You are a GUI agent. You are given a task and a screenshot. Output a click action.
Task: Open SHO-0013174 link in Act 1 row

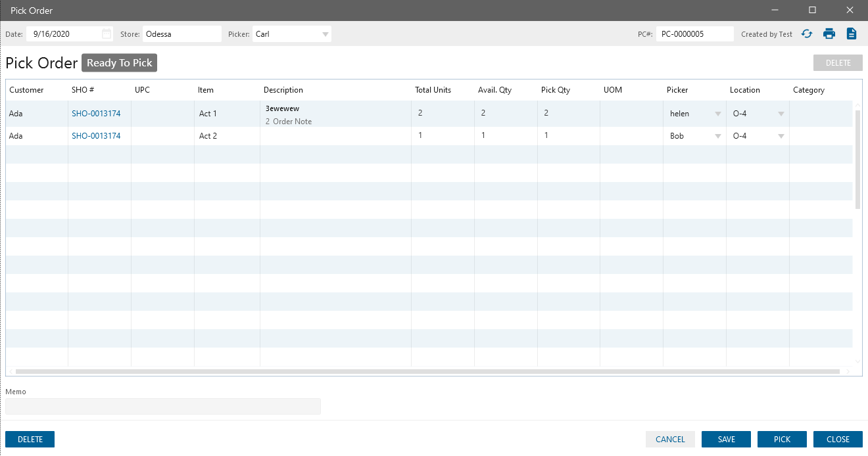pyautogui.click(x=96, y=114)
